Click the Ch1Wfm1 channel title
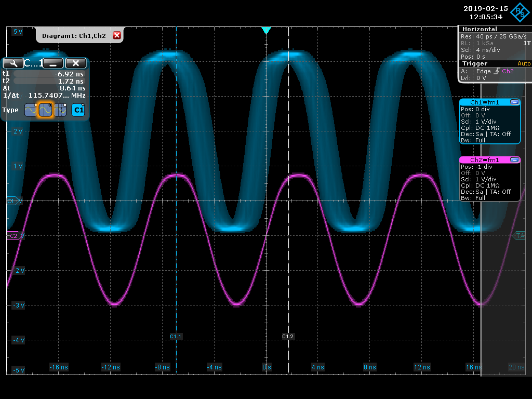This screenshot has width=532, height=399. [x=484, y=102]
